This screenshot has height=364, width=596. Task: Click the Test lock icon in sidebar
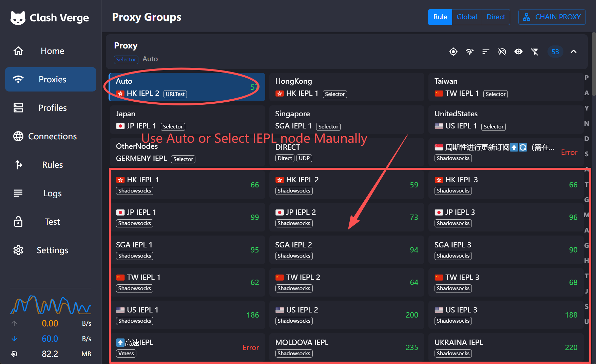[x=18, y=222]
